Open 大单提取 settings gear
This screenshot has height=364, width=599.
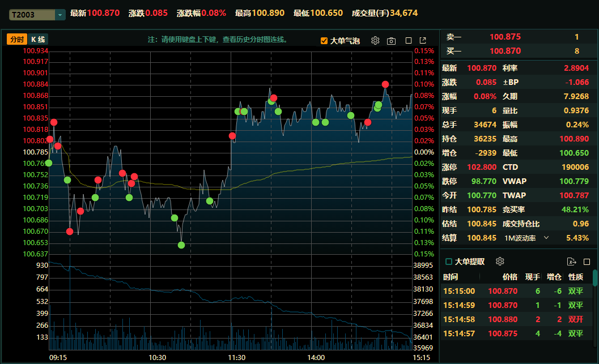click(500, 262)
